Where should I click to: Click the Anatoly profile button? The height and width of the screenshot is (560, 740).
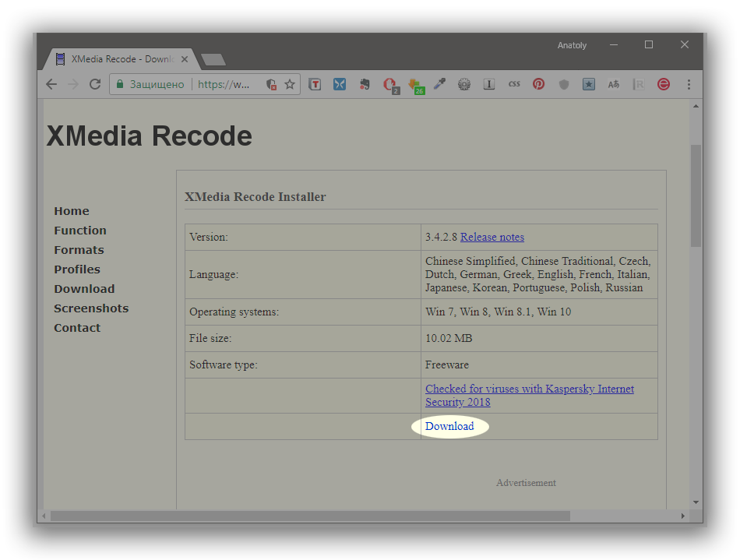(x=572, y=45)
